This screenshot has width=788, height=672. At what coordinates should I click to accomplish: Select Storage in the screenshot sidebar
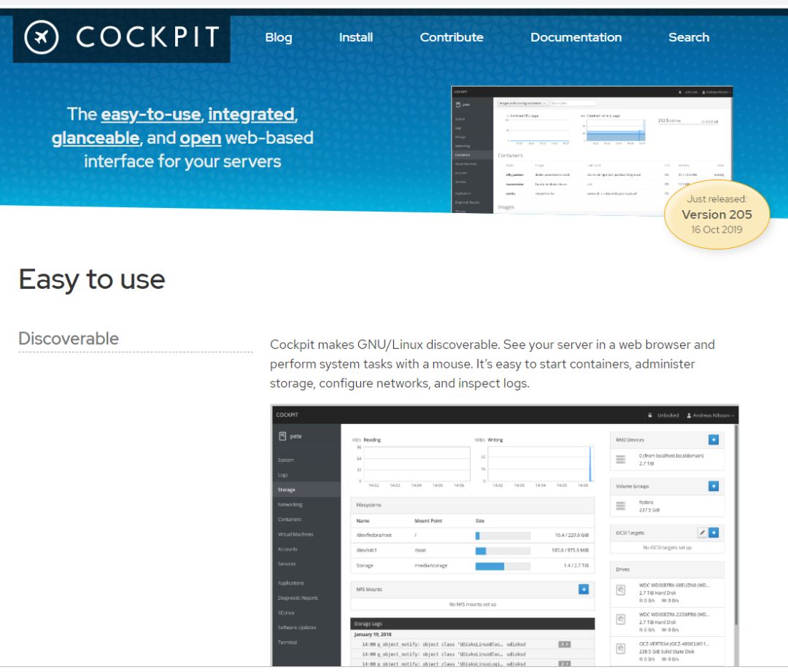tap(287, 490)
